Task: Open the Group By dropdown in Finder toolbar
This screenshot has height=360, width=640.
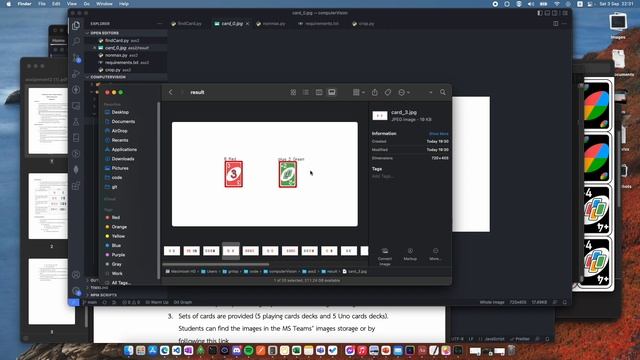Action: point(359,92)
